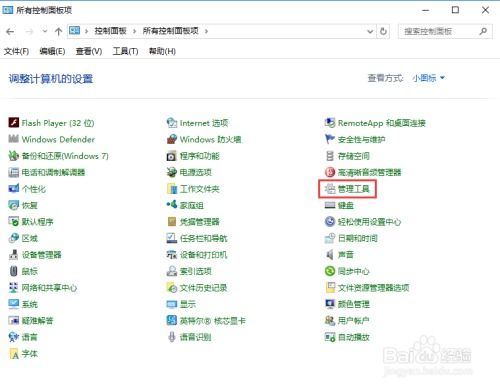This screenshot has height=389, width=500.
Task: Open the 工具(T) menu
Action: coord(125,51)
